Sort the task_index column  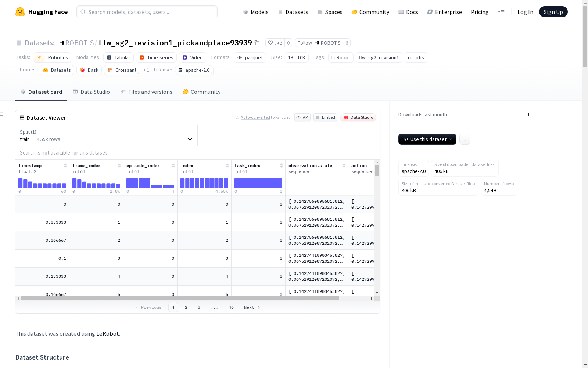click(281, 166)
